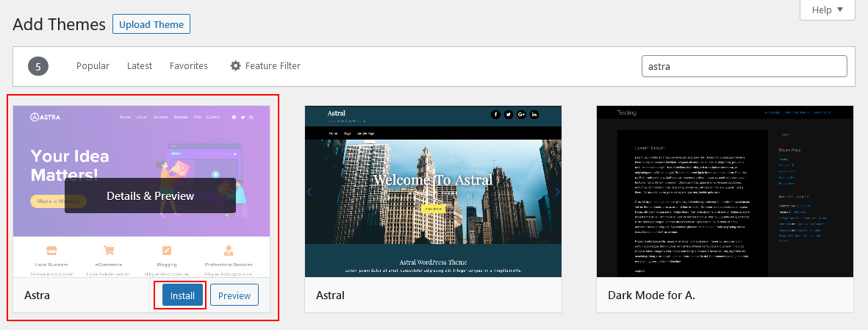Click the Astra theme name label
The image size is (868, 330).
(x=37, y=295)
